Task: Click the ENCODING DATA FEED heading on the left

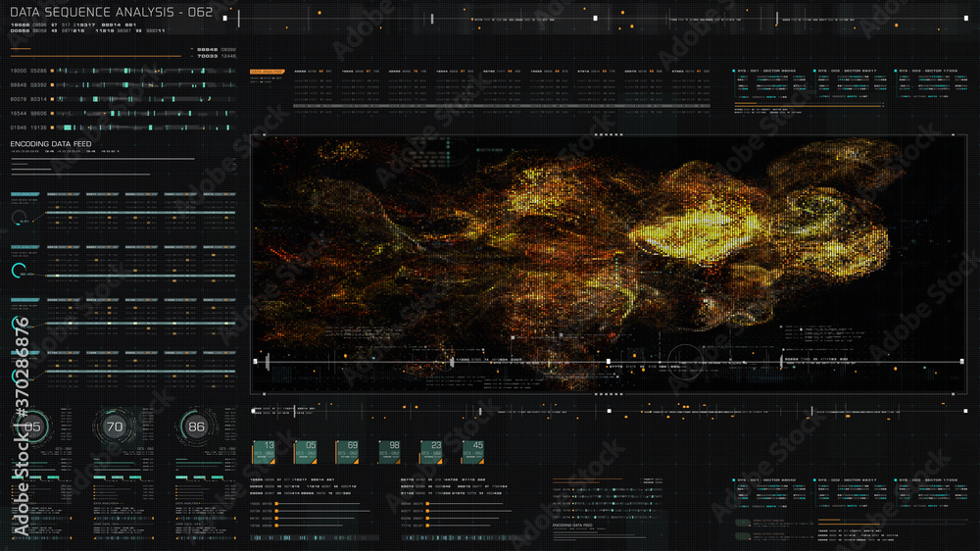Action: click(x=51, y=144)
